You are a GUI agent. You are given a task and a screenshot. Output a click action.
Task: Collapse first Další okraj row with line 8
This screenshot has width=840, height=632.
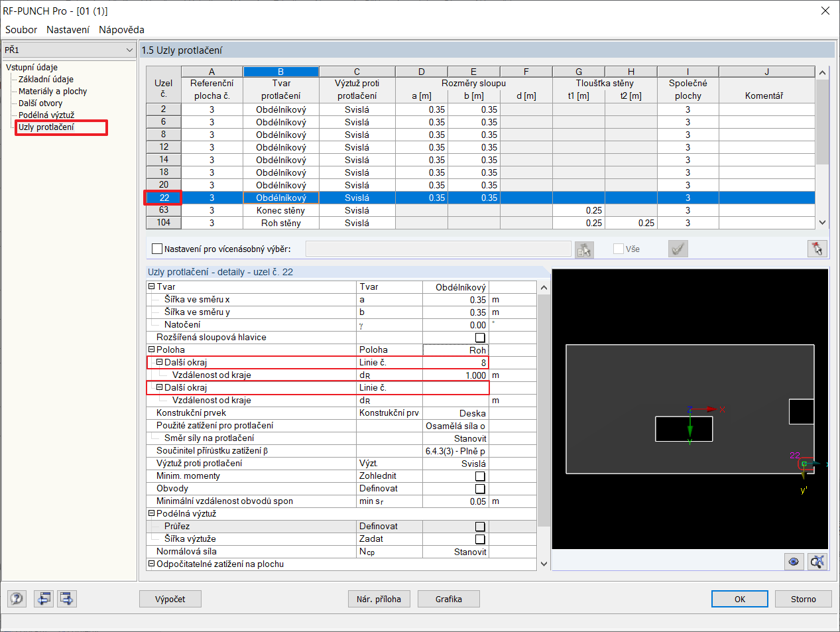(x=159, y=363)
